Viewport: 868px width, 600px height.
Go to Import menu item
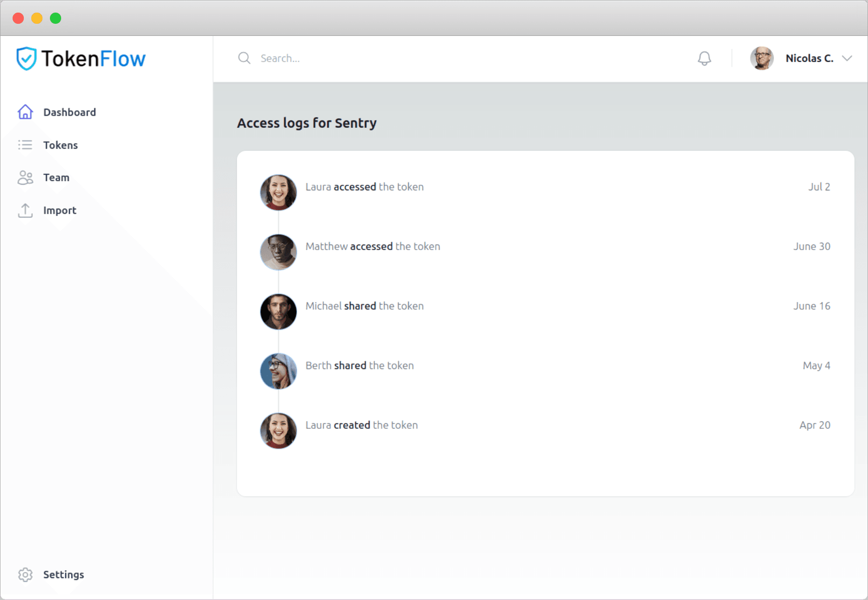(x=60, y=210)
